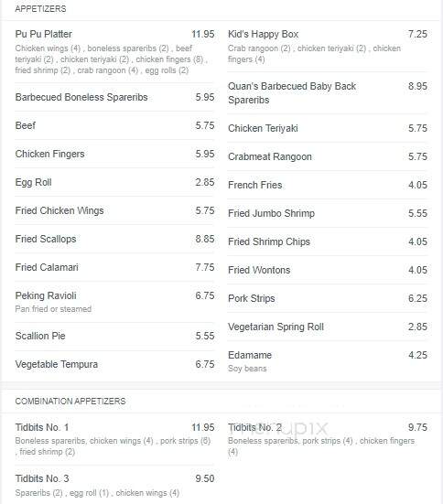Open the Kid's Happy Box entry
Screen dimensions: 443x504
(x=328, y=47)
